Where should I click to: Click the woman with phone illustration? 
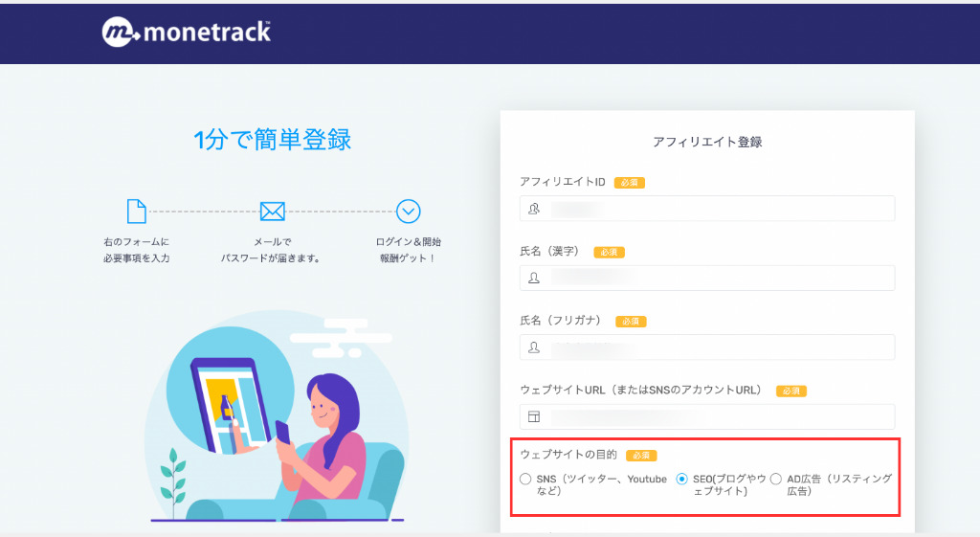click(278, 415)
